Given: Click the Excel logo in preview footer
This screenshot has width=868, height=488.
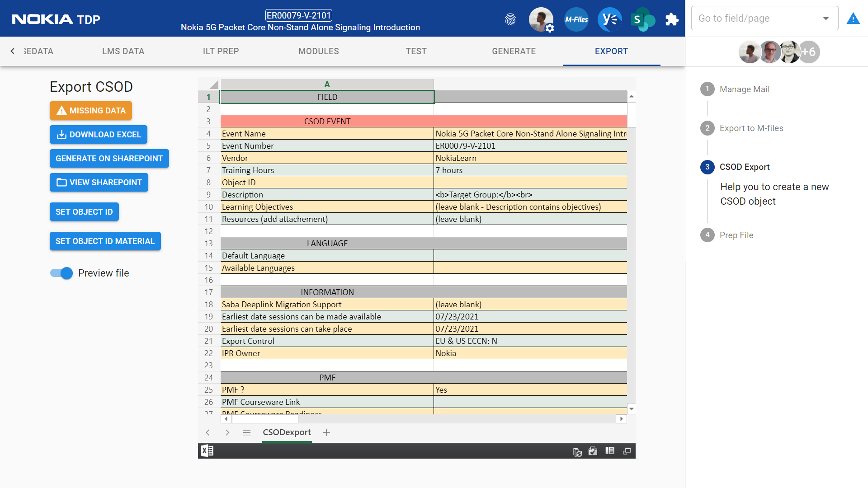Looking at the screenshot, I should pos(207,451).
